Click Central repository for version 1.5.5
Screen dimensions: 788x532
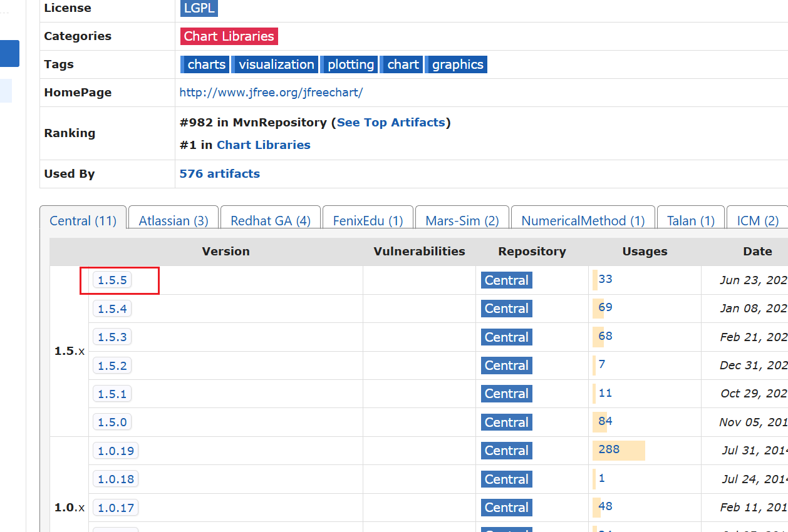click(507, 280)
